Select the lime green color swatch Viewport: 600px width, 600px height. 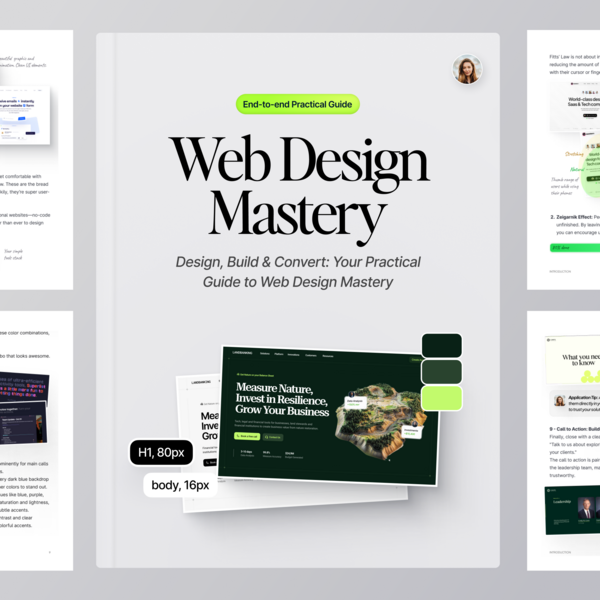click(x=442, y=398)
